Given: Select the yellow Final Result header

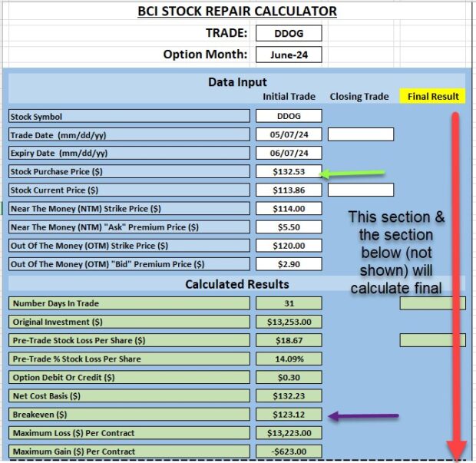Looking at the screenshot, I should pyautogui.click(x=432, y=96).
